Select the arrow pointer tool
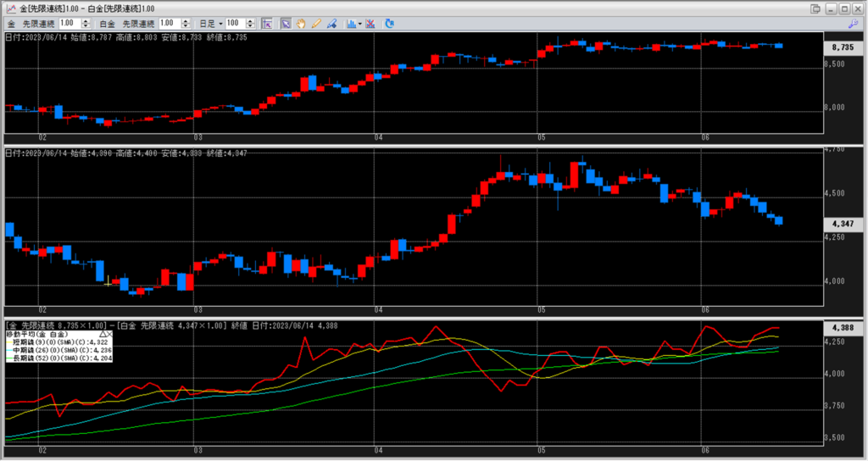The height and width of the screenshot is (461, 868). click(x=286, y=23)
